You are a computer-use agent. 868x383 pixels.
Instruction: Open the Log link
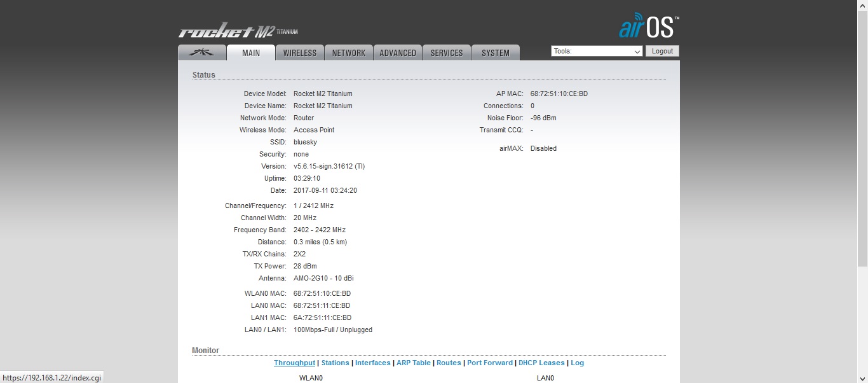(x=577, y=363)
